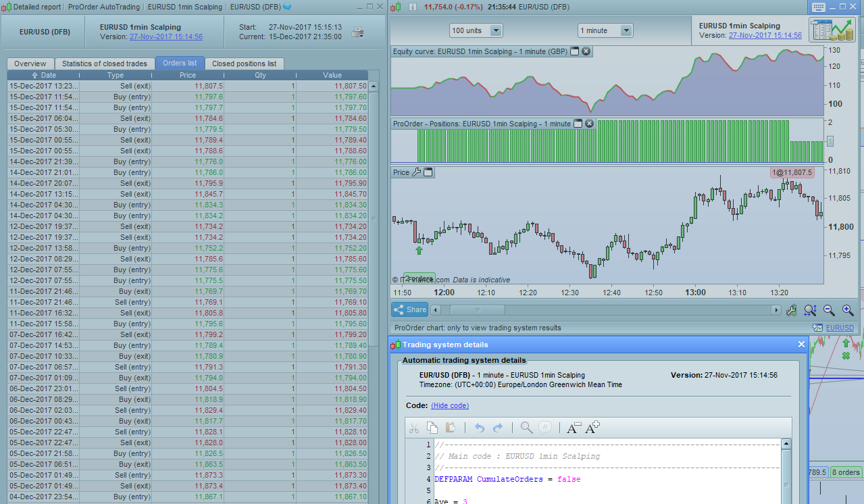The width and height of the screenshot is (864, 504).
Task: Open the 1 minute timeframe dropdown
Action: pyautogui.click(x=626, y=30)
